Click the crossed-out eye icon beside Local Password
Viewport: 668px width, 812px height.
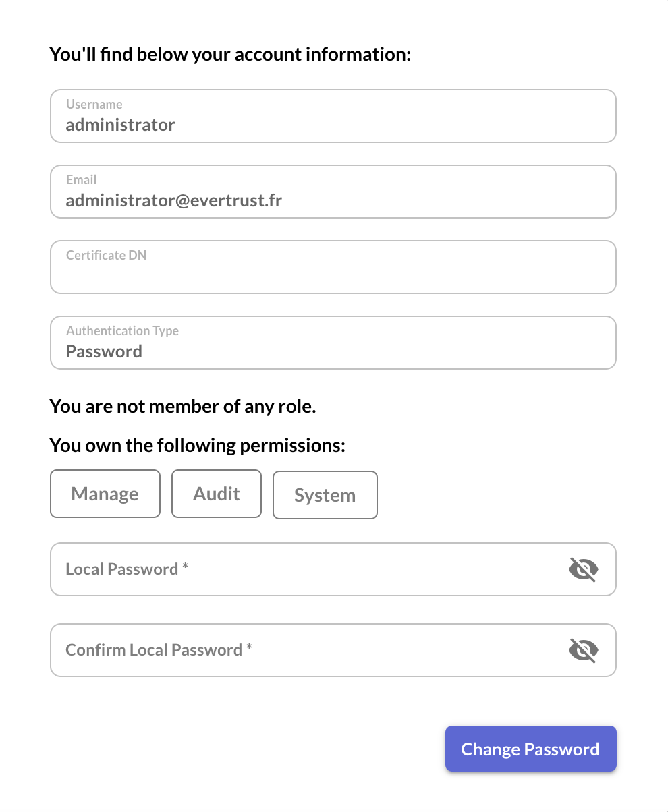click(x=583, y=569)
